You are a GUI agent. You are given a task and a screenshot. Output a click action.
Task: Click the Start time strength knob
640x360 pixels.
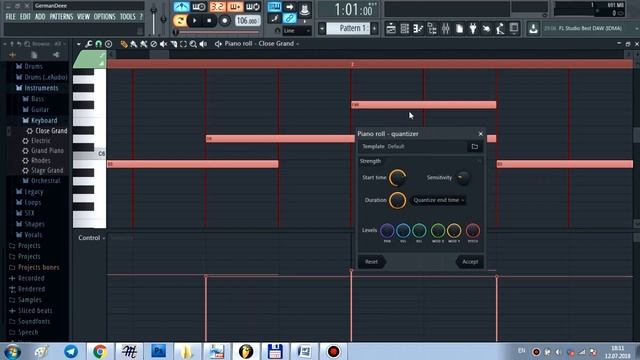397,178
